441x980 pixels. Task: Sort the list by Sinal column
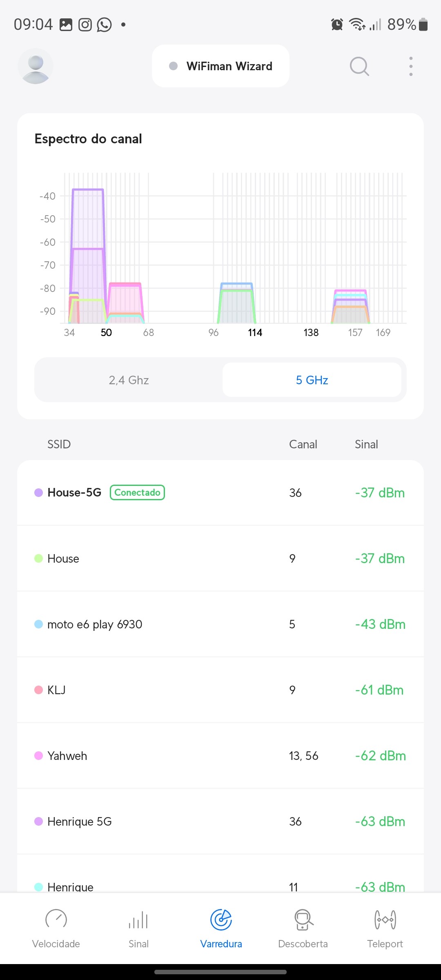coord(366,444)
